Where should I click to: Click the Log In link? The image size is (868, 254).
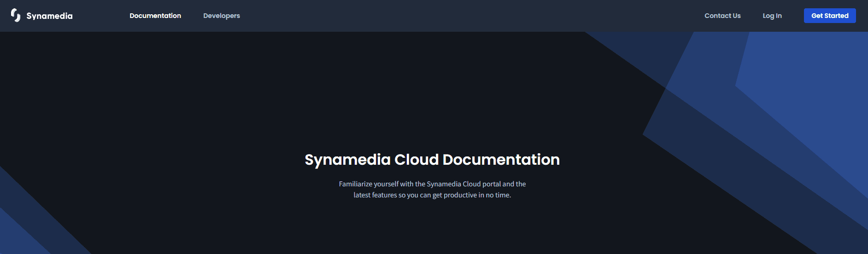click(x=772, y=16)
